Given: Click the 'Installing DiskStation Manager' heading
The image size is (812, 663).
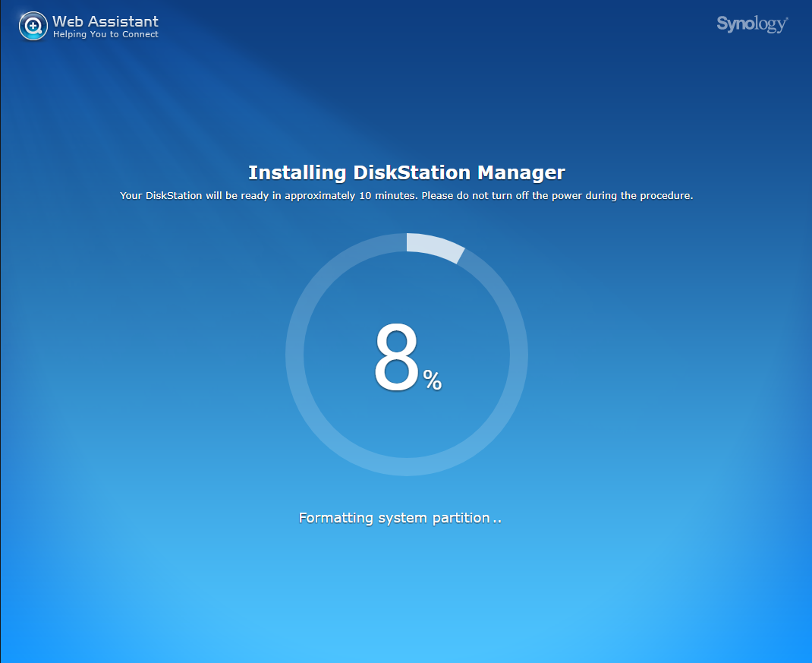Looking at the screenshot, I should [x=407, y=172].
